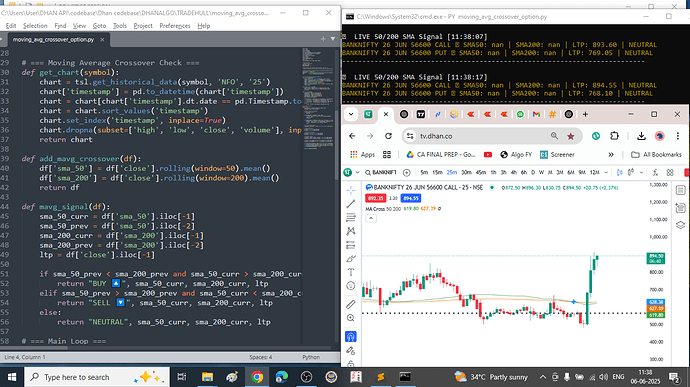This screenshot has width=690, height=387.
Task: Open the indicators fx button
Action: point(655,173)
